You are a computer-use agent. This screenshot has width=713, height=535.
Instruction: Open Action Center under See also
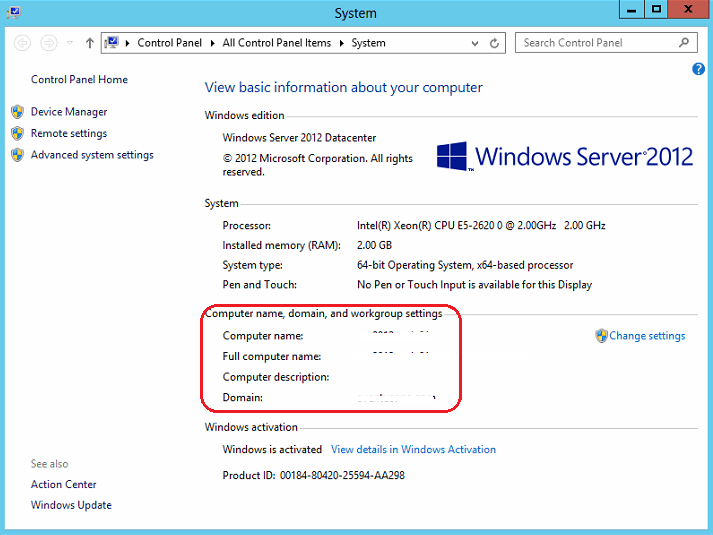(64, 484)
